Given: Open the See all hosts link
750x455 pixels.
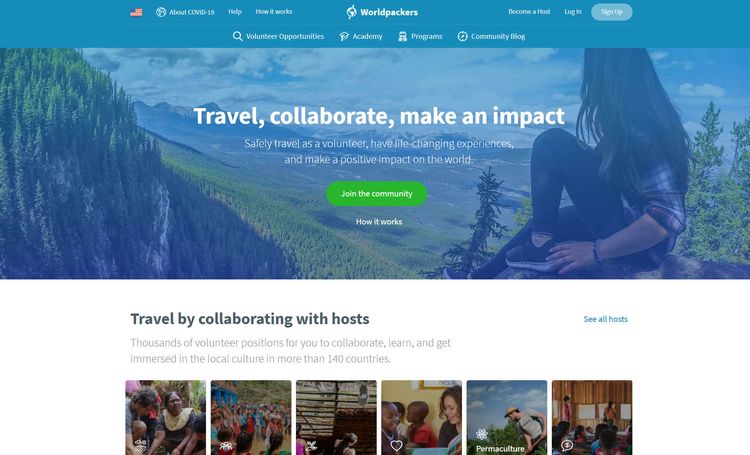Looking at the screenshot, I should (x=606, y=319).
